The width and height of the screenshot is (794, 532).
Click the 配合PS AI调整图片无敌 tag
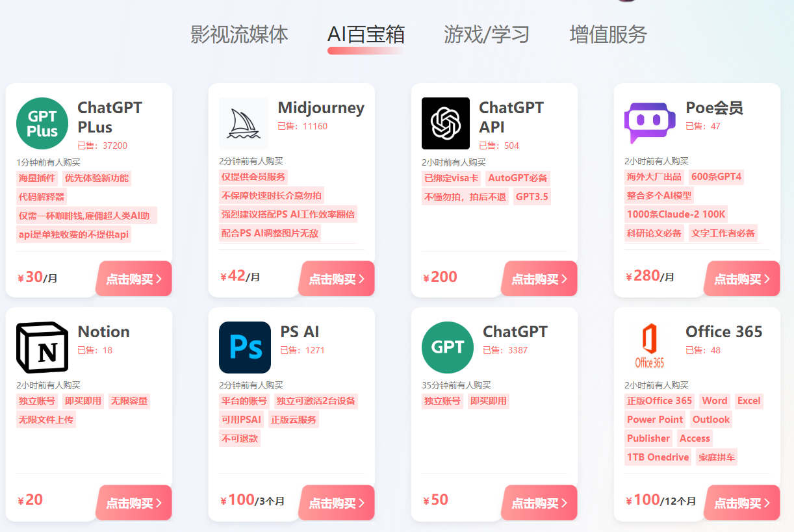click(x=270, y=233)
